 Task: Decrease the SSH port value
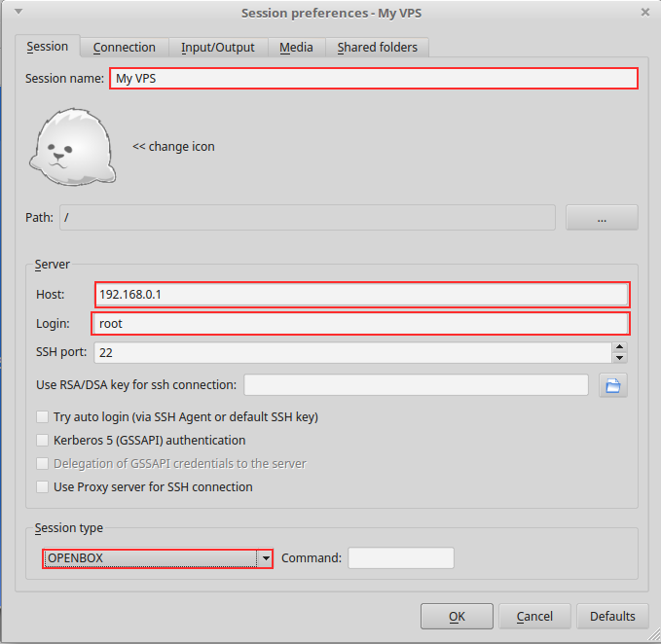click(x=619, y=358)
